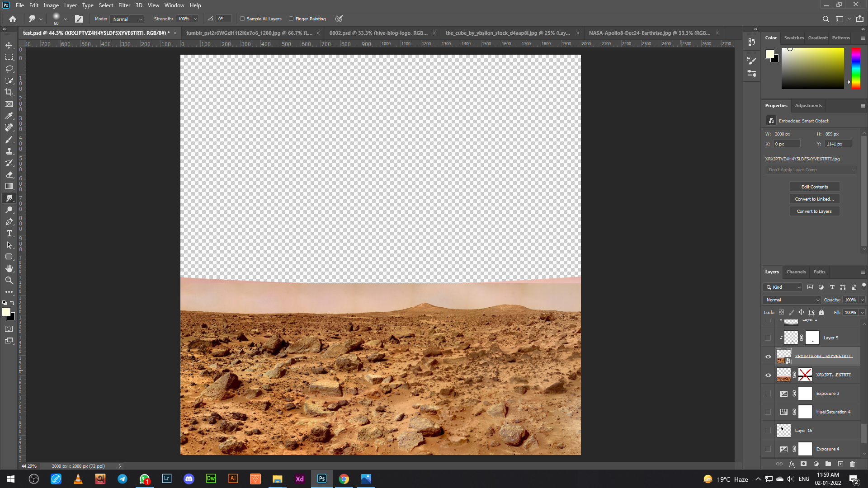Open the Fill slider dropdown arrow
868x488 pixels.
pyautogui.click(x=862, y=312)
